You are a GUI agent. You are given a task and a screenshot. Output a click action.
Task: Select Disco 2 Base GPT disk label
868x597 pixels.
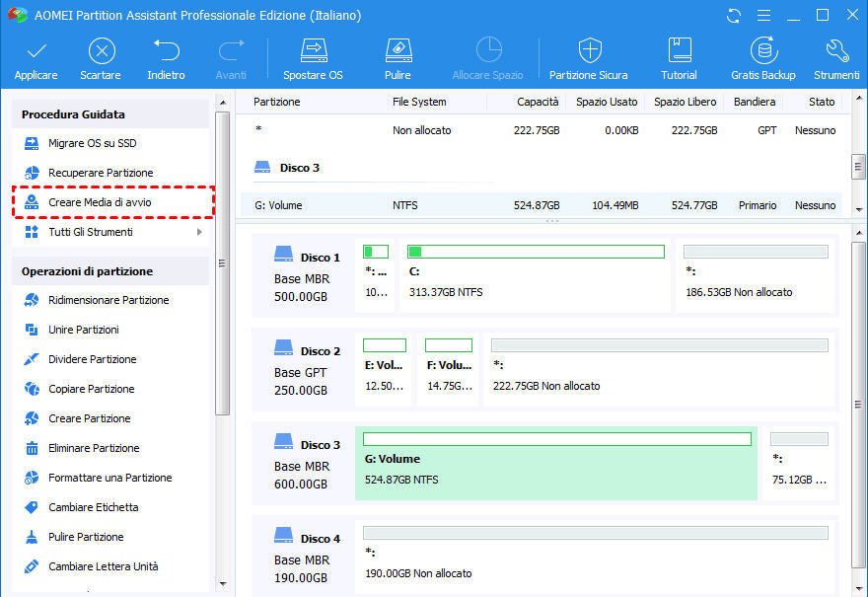306,370
